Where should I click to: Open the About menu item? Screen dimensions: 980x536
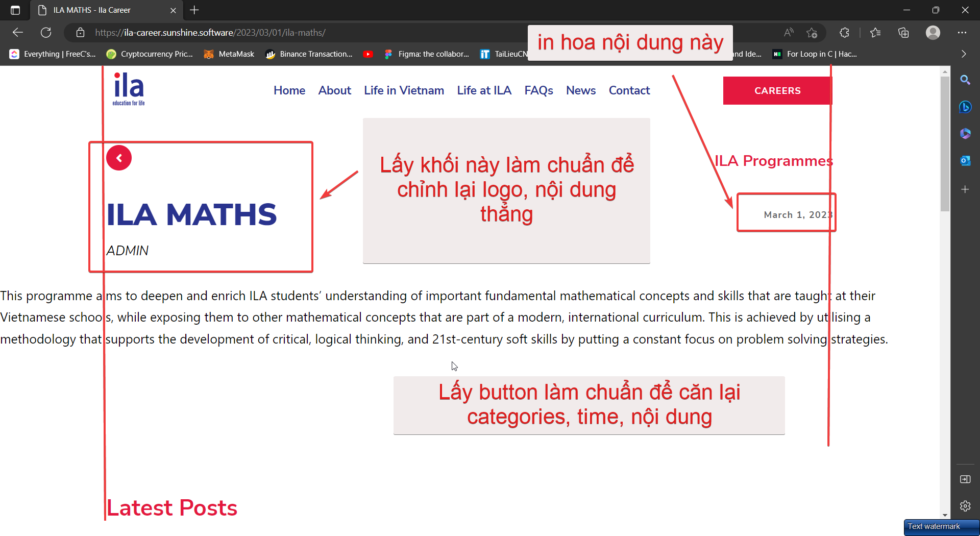[335, 90]
